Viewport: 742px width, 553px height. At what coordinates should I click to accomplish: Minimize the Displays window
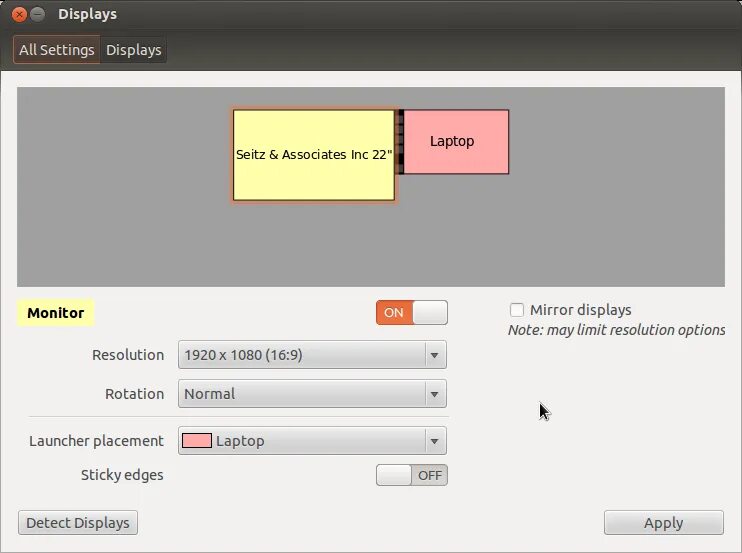(x=38, y=15)
